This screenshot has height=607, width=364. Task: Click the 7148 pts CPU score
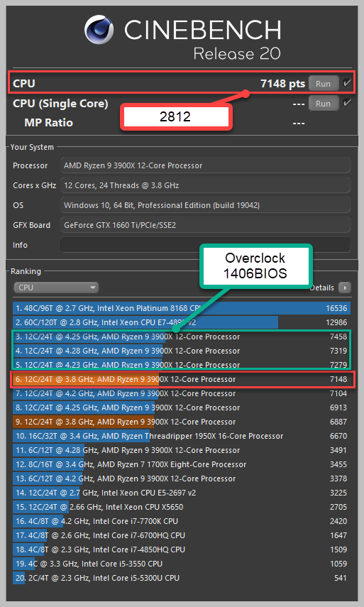(283, 84)
